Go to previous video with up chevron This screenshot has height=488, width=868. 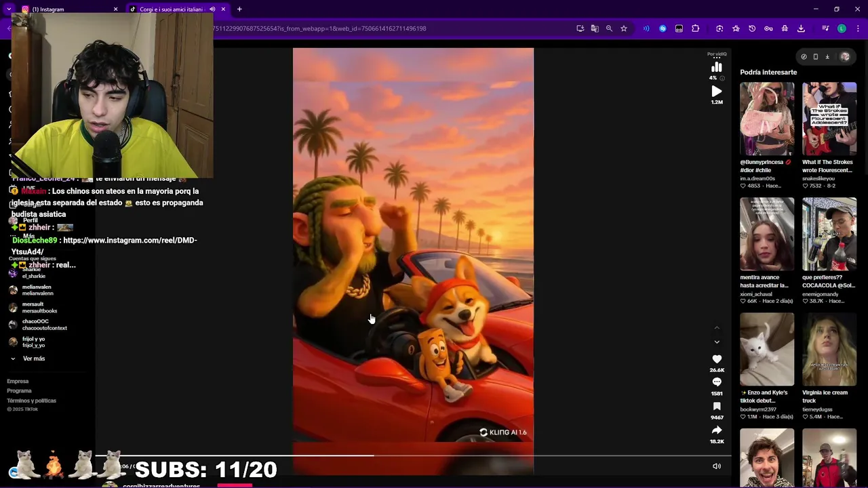[x=717, y=328]
